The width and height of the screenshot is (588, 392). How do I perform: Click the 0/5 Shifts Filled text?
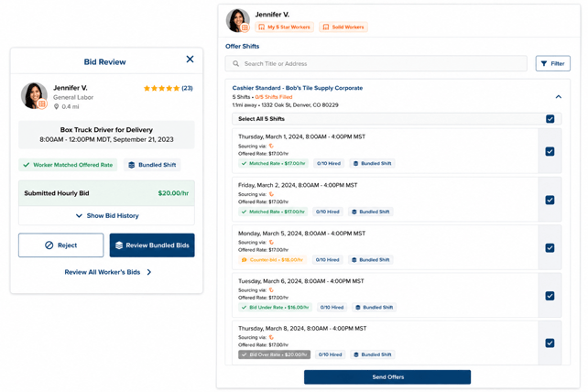[x=274, y=97]
